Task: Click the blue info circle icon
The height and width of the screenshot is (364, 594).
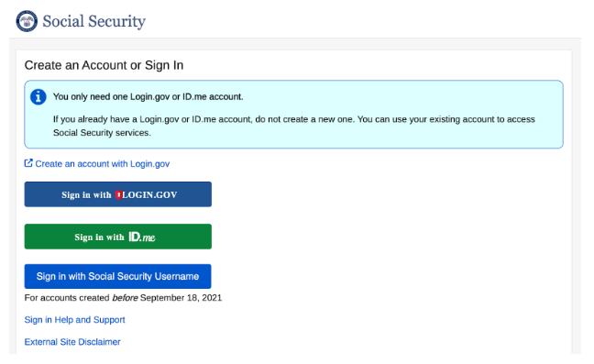Action: (x=38, y=97)
